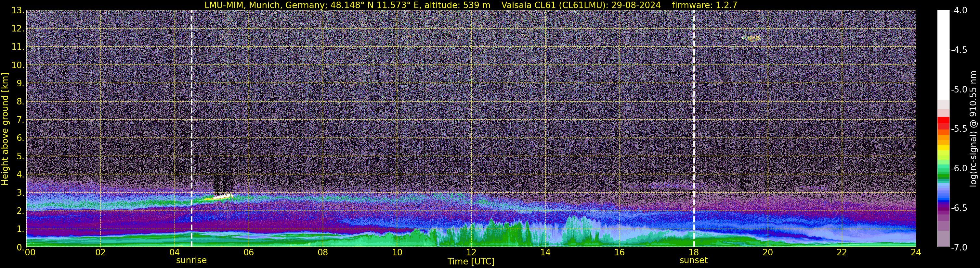The image size is (980, 268).
Task: Click the bright white cloud spot near 05 UTC
Action: [x=223, y=197]
